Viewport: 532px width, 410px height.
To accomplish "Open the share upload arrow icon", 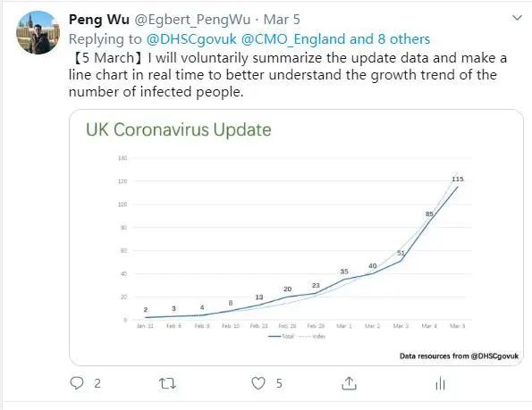I will [349, 383].
